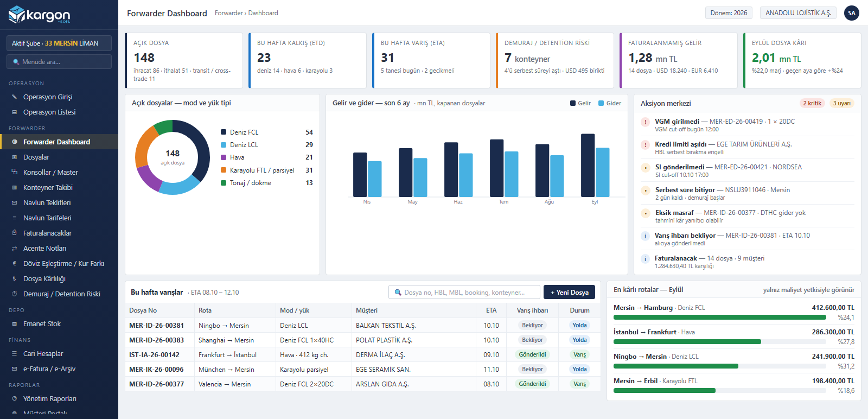The height and width of the screenshot is (419, 868).
Task: Click the 148 açık dosya donut chart
Action: point(173,157)
